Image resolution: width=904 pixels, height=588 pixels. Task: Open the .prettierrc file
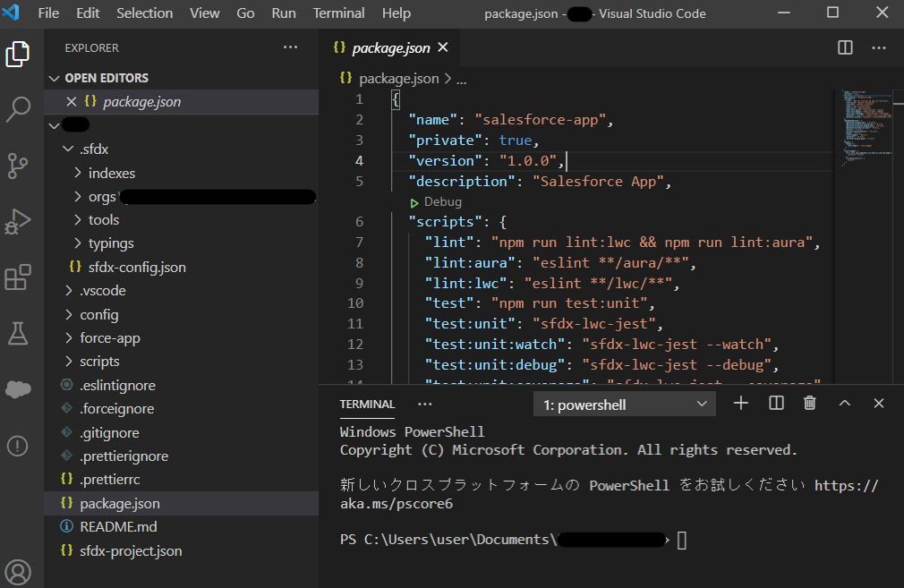[x=110, y=480]
